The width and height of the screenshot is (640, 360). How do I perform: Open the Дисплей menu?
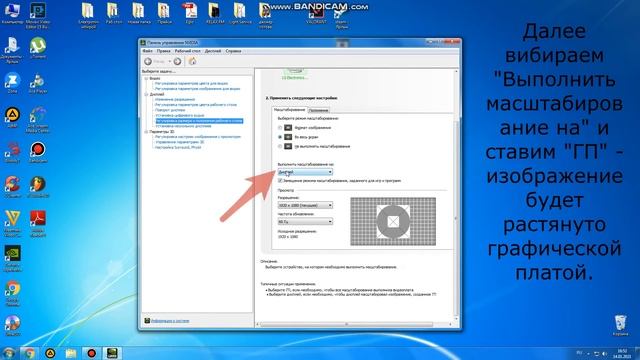pyautogui.click(x=213, y=51)
